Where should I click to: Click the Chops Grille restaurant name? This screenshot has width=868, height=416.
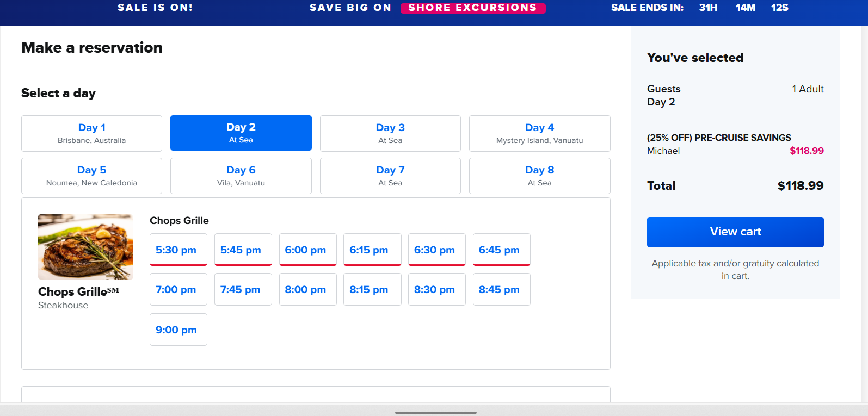pyautogui.click(x=78, y=291)
